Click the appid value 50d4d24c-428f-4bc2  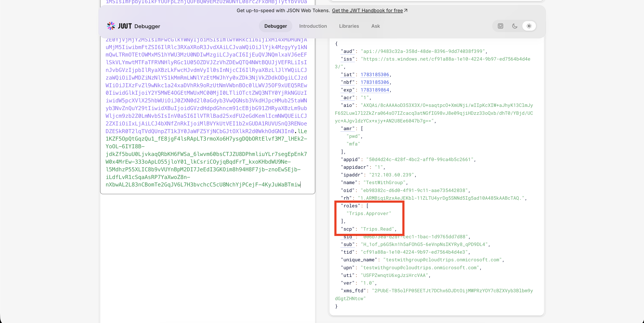420,159
